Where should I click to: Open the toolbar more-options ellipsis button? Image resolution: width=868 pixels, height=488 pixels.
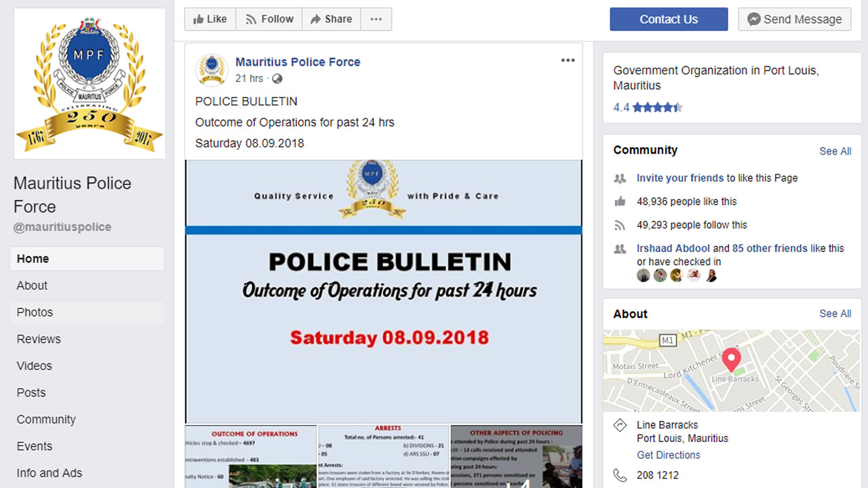pos(376,19)
